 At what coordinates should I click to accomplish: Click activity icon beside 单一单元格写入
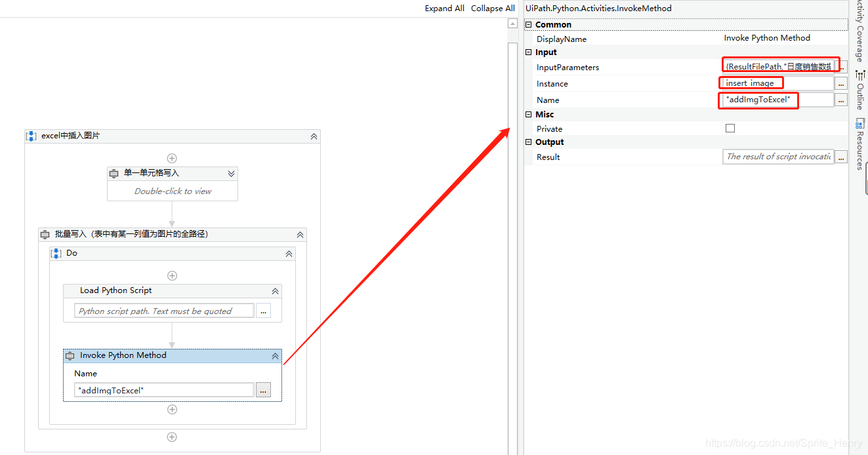114,174
